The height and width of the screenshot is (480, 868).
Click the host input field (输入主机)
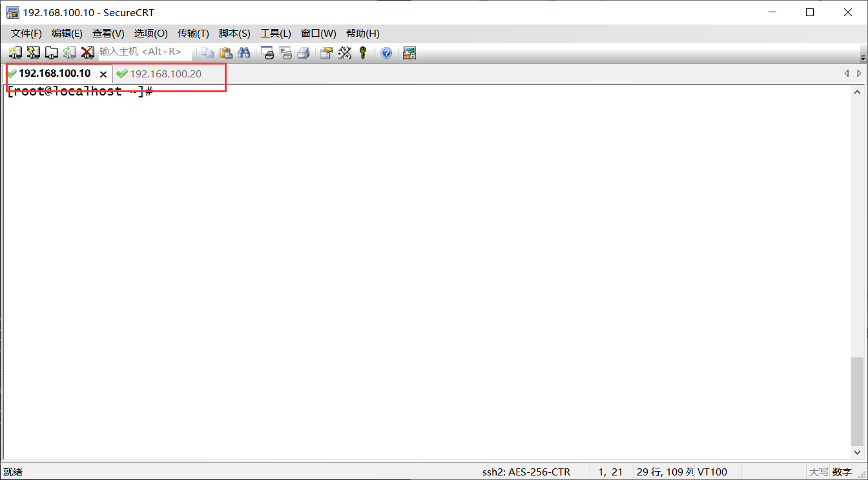coord(145,52)
